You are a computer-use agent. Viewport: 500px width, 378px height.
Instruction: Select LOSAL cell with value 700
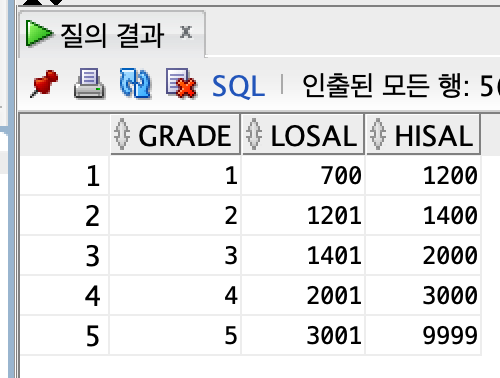[303, 175]
